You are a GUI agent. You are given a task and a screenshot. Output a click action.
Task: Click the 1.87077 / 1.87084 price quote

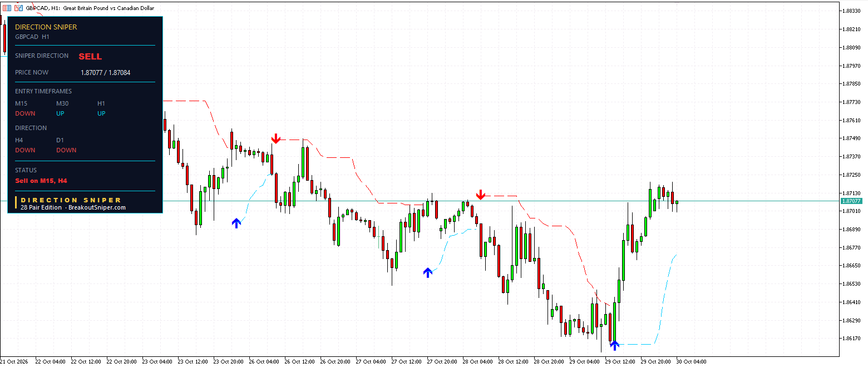(x=106, y=72)
